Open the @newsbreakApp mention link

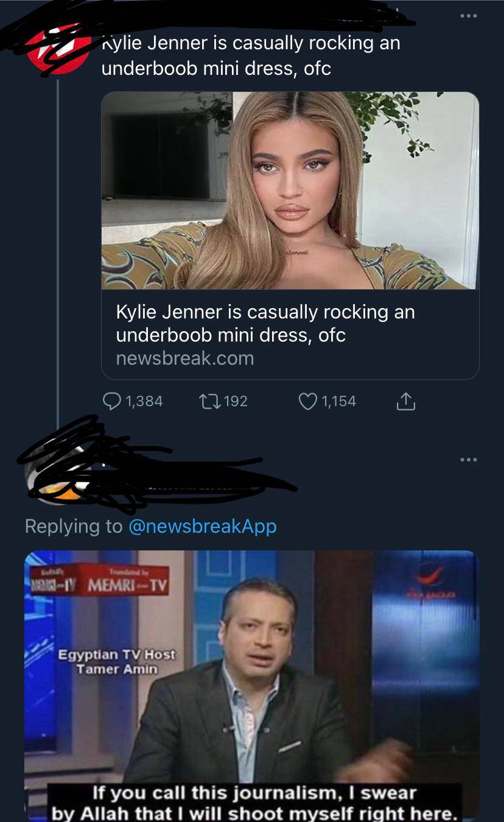pos(203,526)
